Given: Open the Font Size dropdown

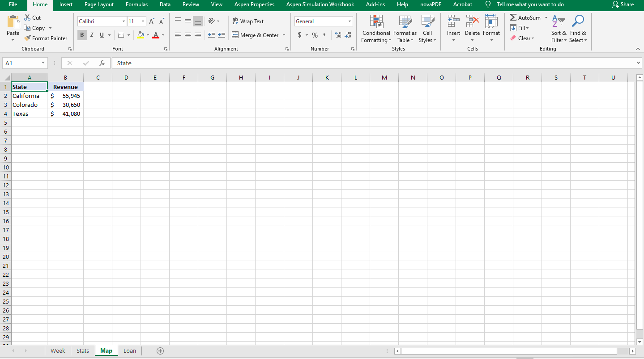Looking at the screenshot, I should point(136,21).
